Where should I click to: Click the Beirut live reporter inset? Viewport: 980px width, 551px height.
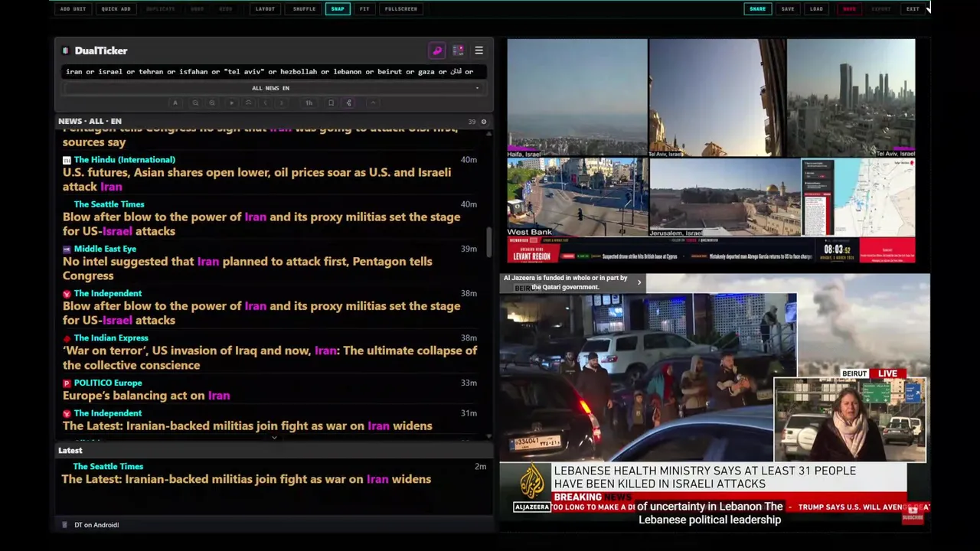pyautogui.click(x=850, y=419)
